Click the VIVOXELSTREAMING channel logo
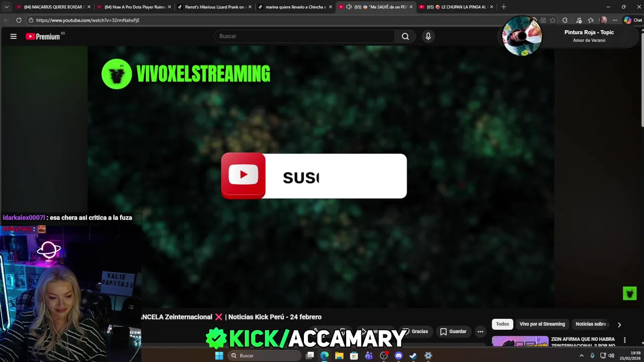The width and height of the screenshot is (644, 362). coord(117,74)
